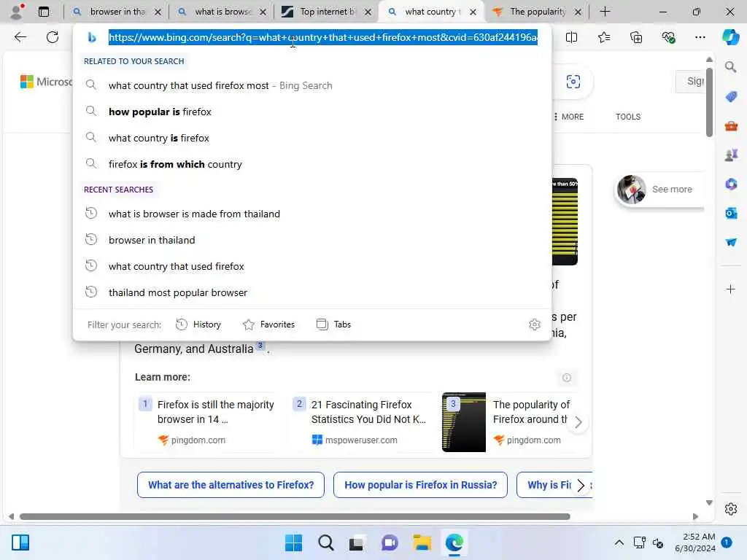The width and height of the screenshot is (747, 560).
Task: Open the address bar suggestion settings gear
Action: click(535, 324)
